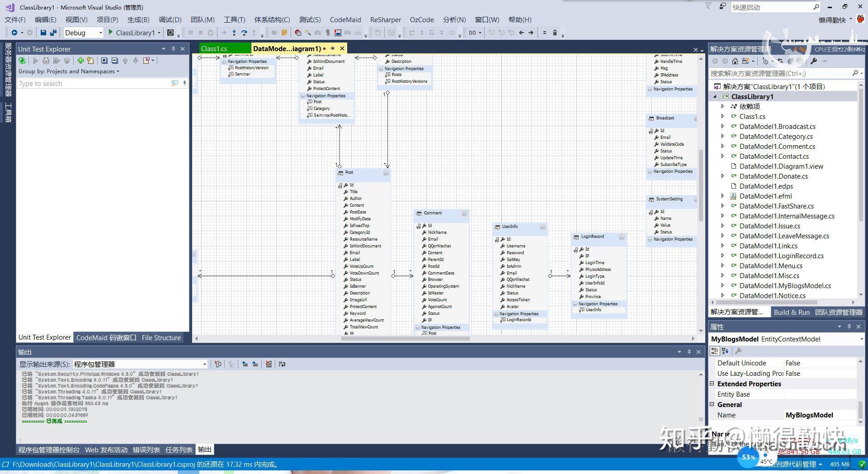Switch to the Build & Run panel tab
This screenshot has width=868, height=474.
coord(792,312)
